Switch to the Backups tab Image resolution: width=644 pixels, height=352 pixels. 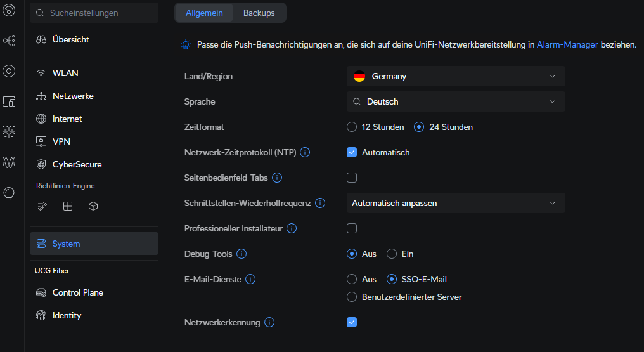pos(259,13)
